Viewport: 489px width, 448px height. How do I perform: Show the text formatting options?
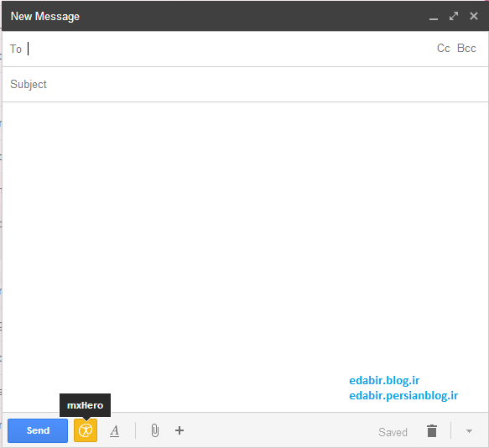[x=114, y=431]
